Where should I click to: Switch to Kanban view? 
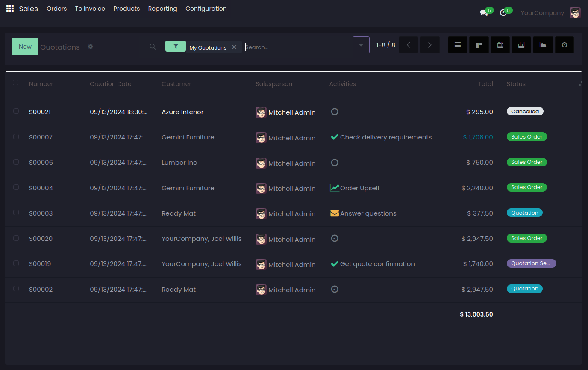[x=479, y=45]
